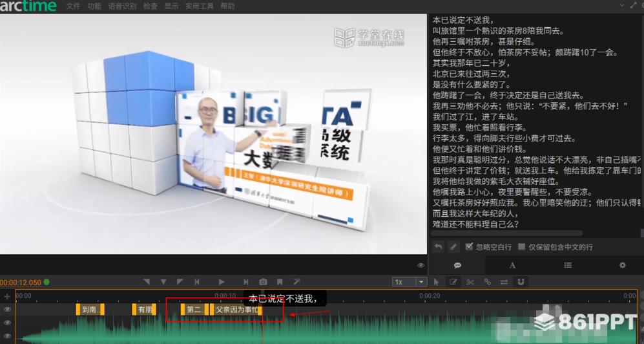Toggle the magnet snapping tool
This screenshot has width=644, height=344.
pos(521,282)
